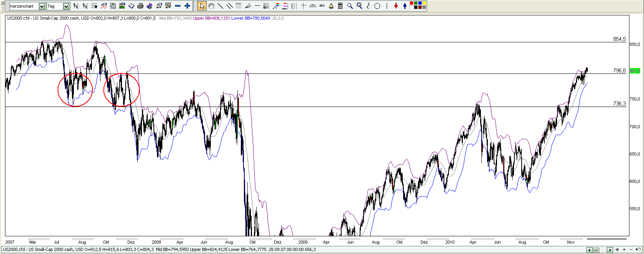Screen dimensions: 644x254
Task: Select the blue up arrow marker
Action: pyautogui.click(x=405, y=6)
